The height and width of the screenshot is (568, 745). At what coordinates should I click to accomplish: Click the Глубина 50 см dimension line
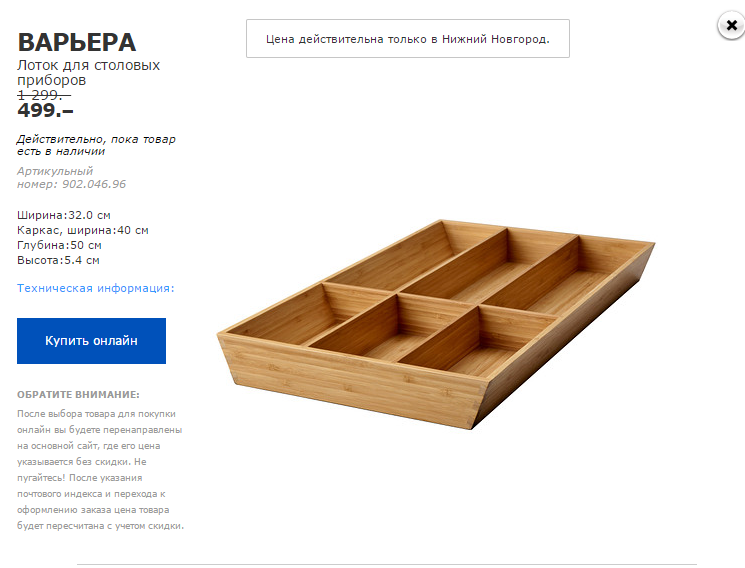pyautogui.click(x=59, y=245)
